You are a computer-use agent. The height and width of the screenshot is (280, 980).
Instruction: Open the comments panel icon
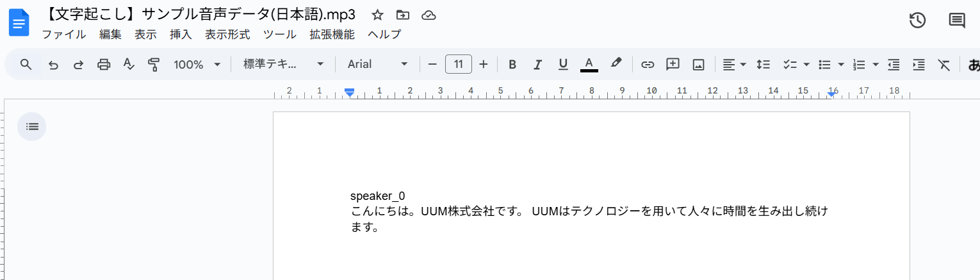click(957, 21)
